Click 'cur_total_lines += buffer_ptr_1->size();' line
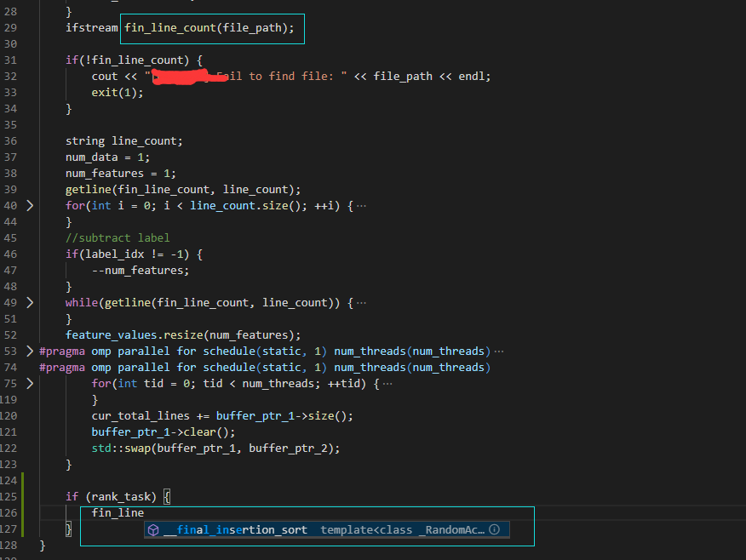746x560 pixels. tap(222, 416)
